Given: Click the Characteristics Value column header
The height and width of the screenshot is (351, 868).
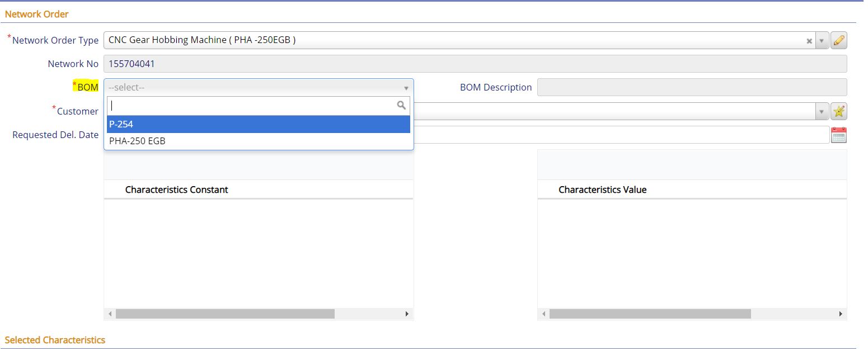Looking at the screenshot, I should click(602, 189).
